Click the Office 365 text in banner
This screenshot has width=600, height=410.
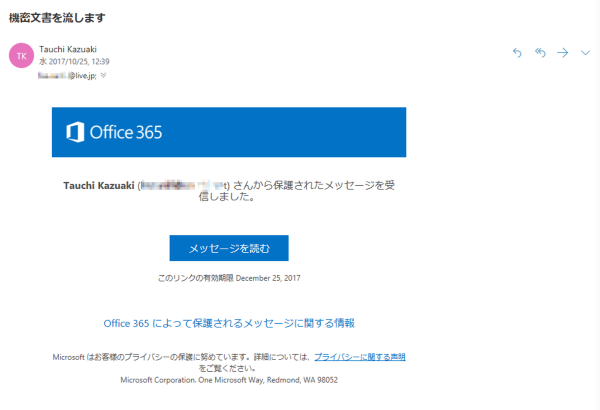[x=126, y=132]
